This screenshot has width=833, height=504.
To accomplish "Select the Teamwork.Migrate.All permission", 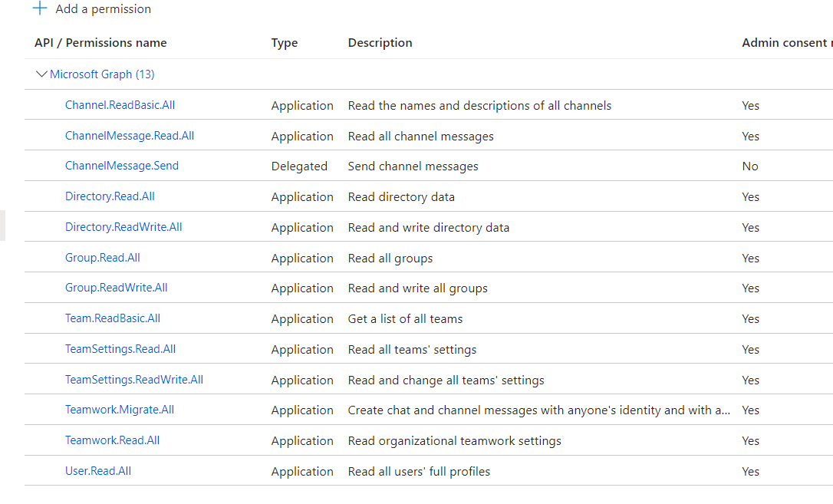I will click(118, 409).
